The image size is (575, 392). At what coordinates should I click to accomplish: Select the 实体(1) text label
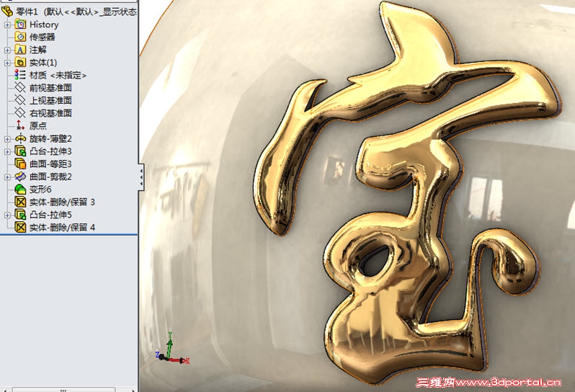coord(43,63)
